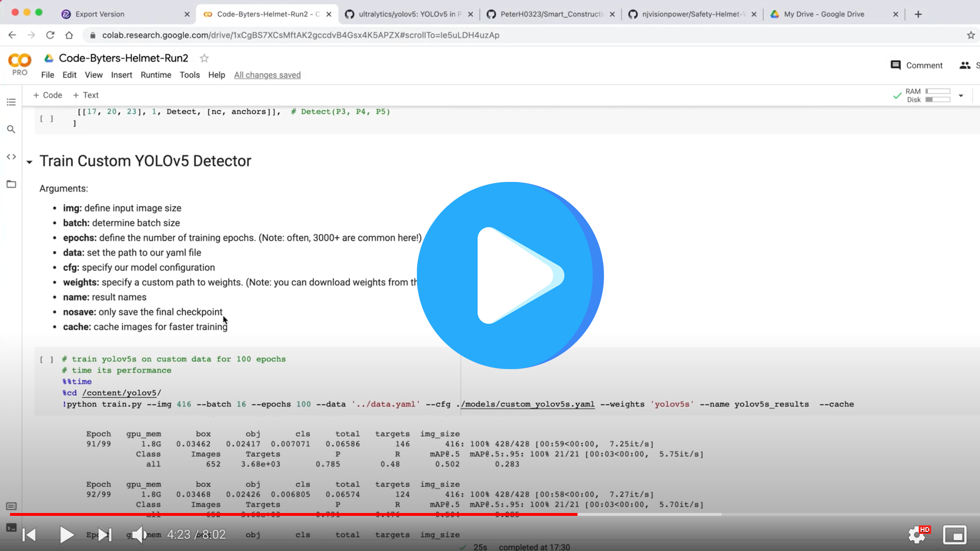The width and height of the screenshot is (980, 551).
Task: Bookmark this page with star icon
Action: (971, 35)
